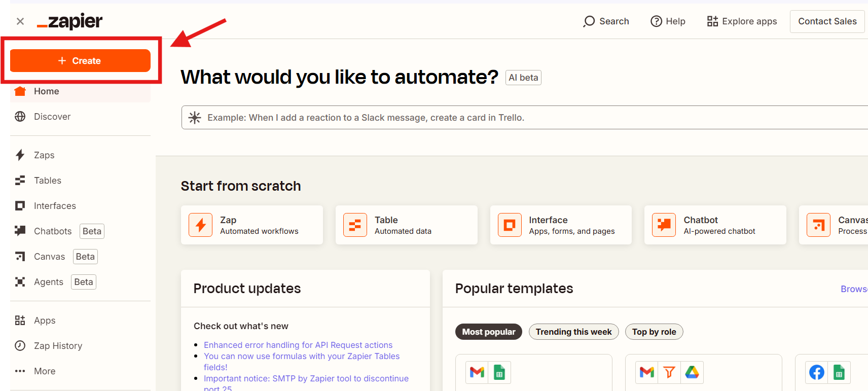Select the Most popular templates tab
Screen dimensions: 868x391
(489, 332)
